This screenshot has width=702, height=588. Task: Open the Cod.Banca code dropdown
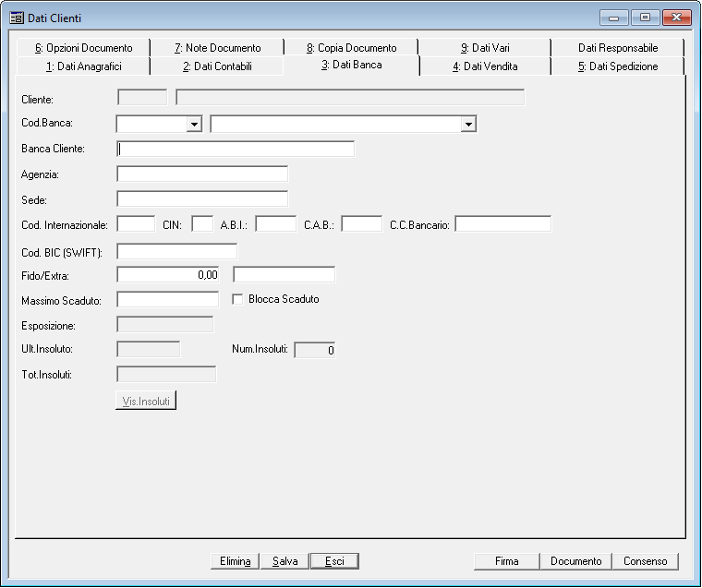point(194,124)
